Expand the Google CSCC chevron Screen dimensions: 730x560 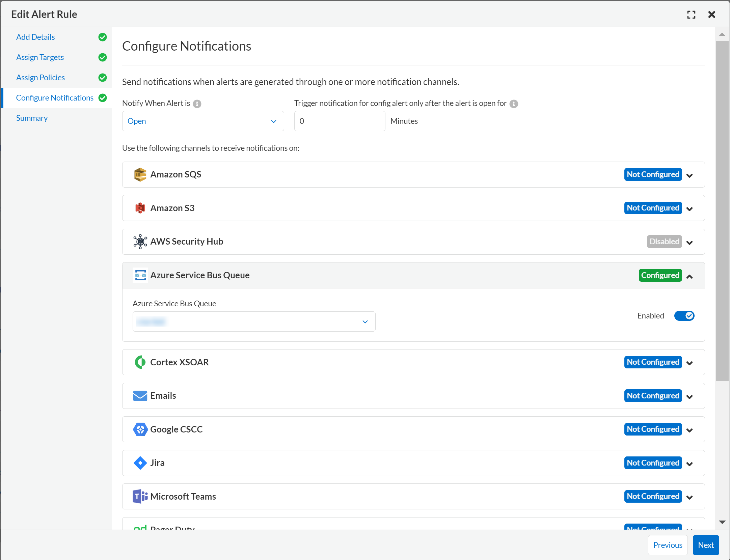[x=690, y=430]
